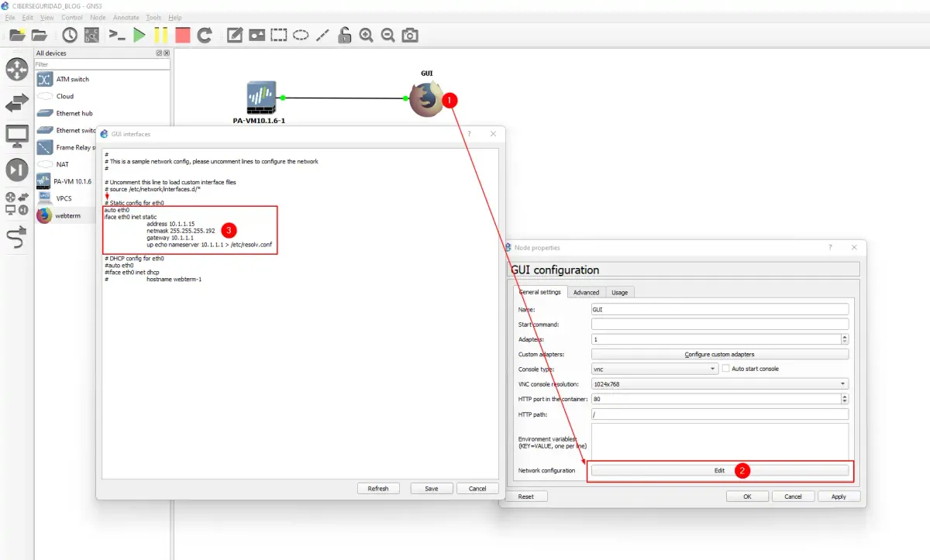This screenshot has width=930, height=560.
Task: Open console to all devices icon
Action: click(117, 35)
